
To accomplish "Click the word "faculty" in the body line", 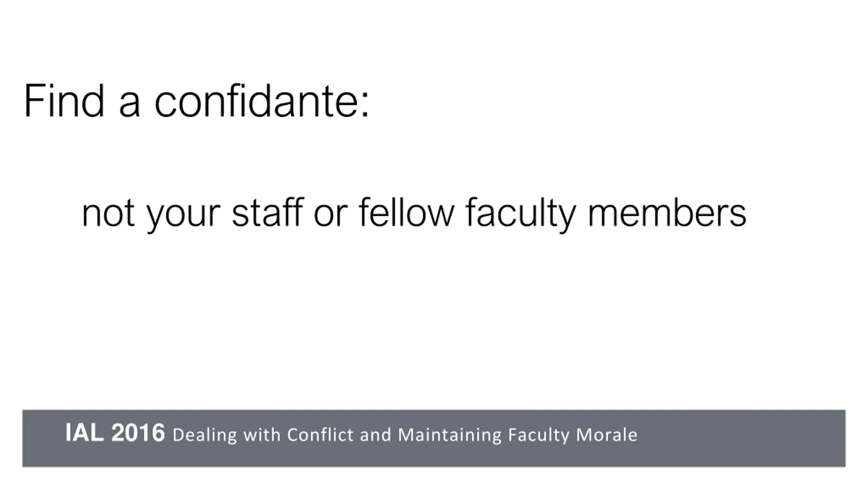I will coord(520,213).
